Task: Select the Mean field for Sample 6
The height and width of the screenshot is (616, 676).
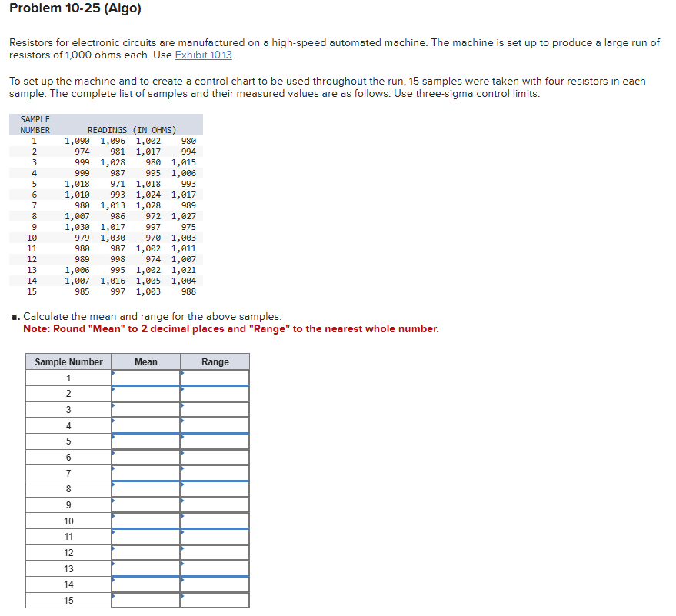Action: 145,457
